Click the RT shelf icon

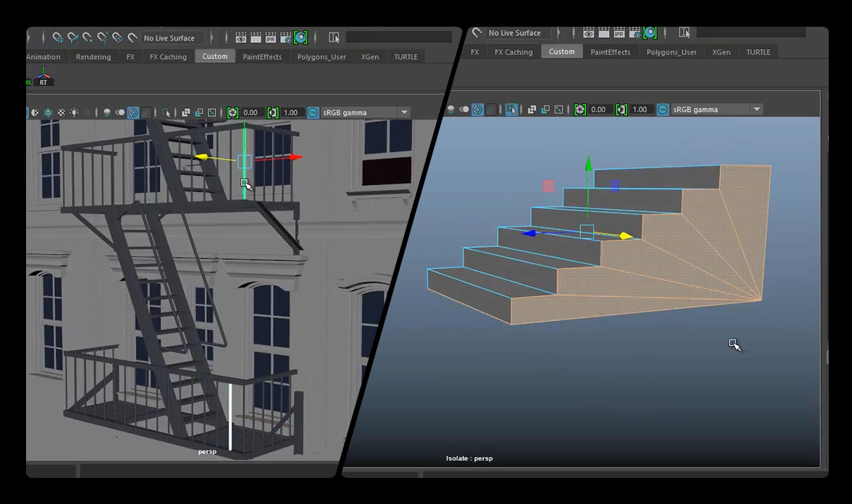tap(42, 78)
